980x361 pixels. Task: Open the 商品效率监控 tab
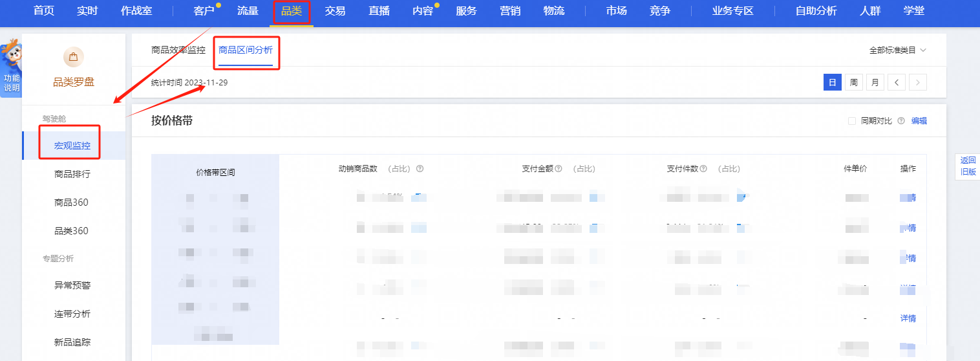(x=178, y=50)
